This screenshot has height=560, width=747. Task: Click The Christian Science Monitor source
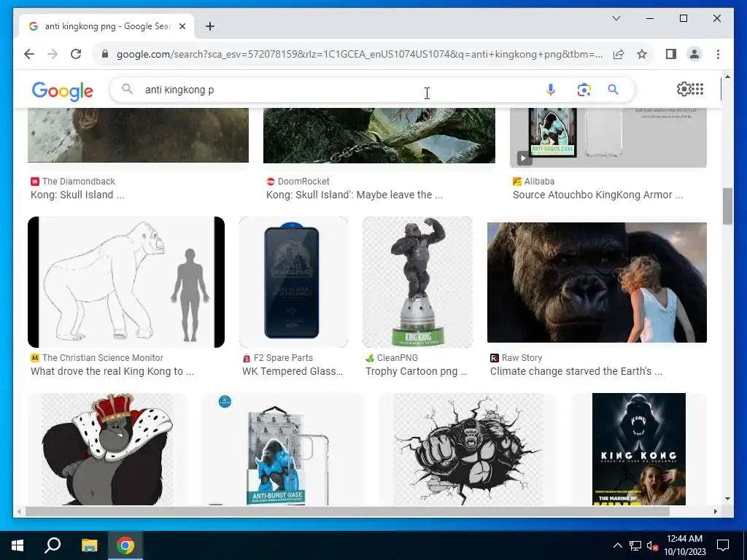pyautogui.click(x=102, y=357)
